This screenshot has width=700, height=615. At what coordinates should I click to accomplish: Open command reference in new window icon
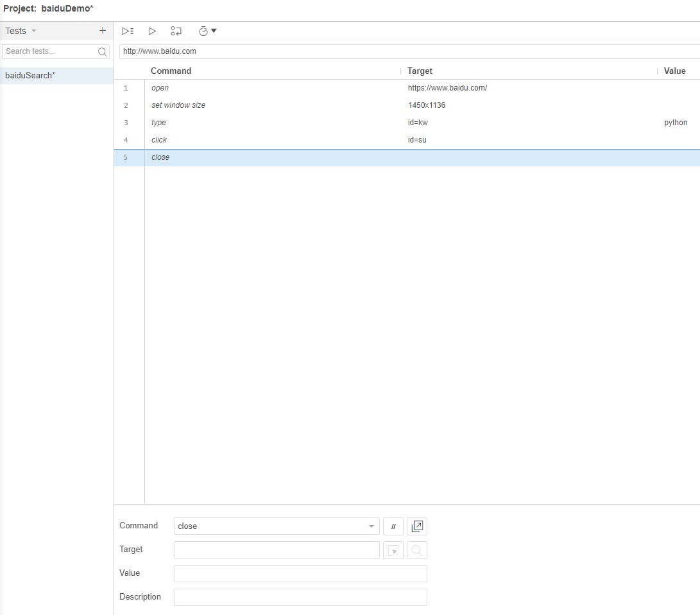[417, 526]
